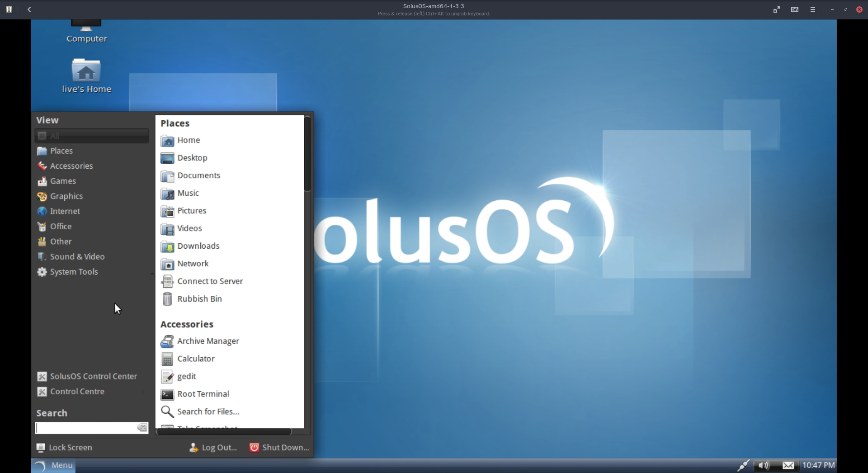The height and width of the screenshot is (473, 868).
Task: Click the volume speaker tray icon
Action: (764, 465)
